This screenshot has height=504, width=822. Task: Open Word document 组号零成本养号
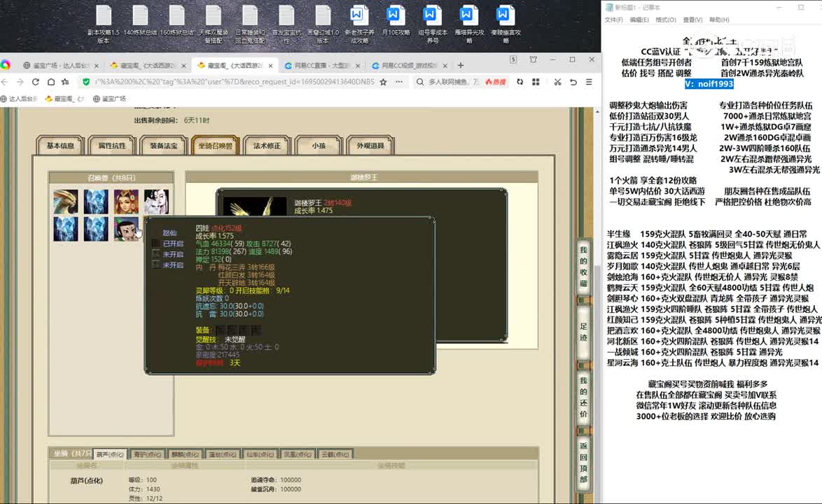pyautogui.click(x=433, y=24)
